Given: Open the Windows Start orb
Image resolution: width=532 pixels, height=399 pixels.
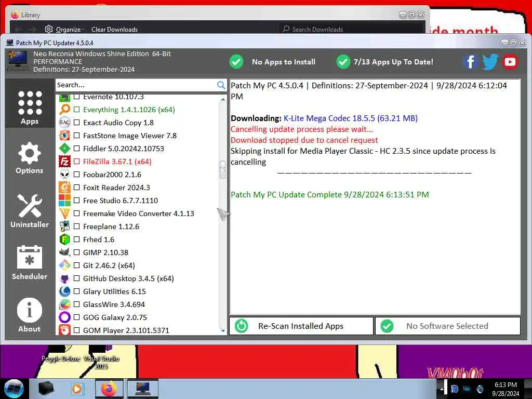Looking at the screenshot, I should pyautogui.click(x=14, y=389).
